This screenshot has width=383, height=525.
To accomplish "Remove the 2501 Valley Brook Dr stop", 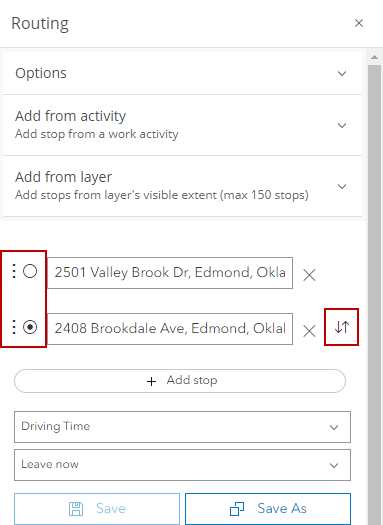I will 309,275.
